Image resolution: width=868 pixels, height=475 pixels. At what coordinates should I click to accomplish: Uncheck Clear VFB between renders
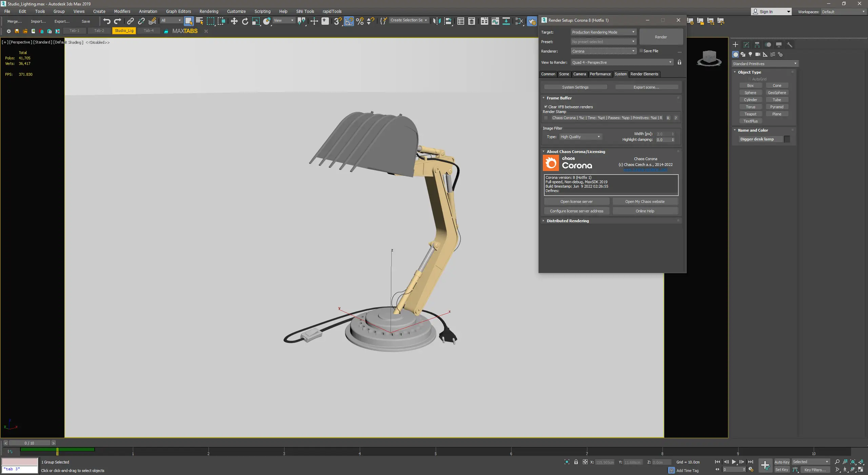click(x=546, y=107)
